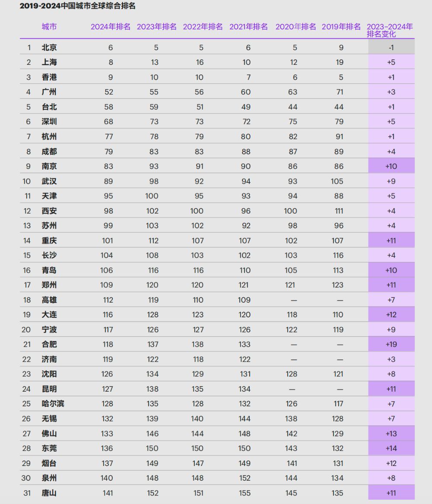The image size is (432, 504).
Task: Click the gray -1 change cell for 北京
Action: (x=391, y=48)
